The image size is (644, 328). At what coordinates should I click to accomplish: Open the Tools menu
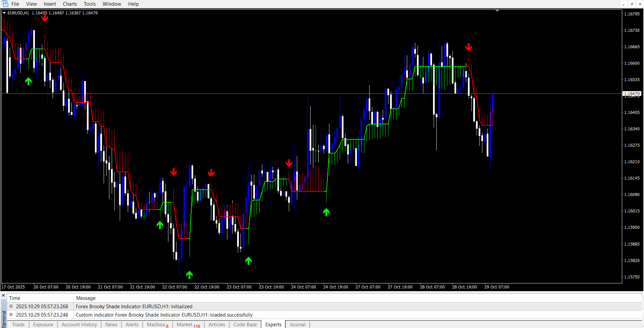click(90, 4)
